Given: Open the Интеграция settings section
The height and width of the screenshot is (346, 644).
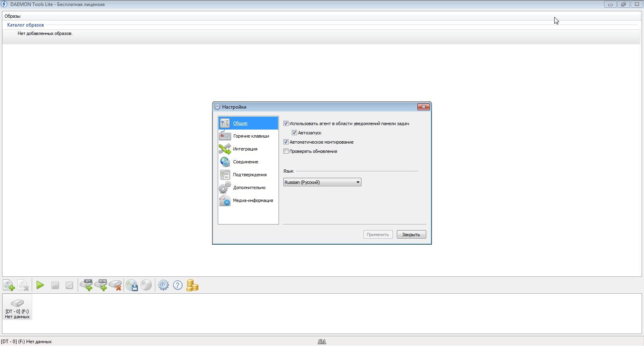Looking at the screenshot, I should click(245, 149).
